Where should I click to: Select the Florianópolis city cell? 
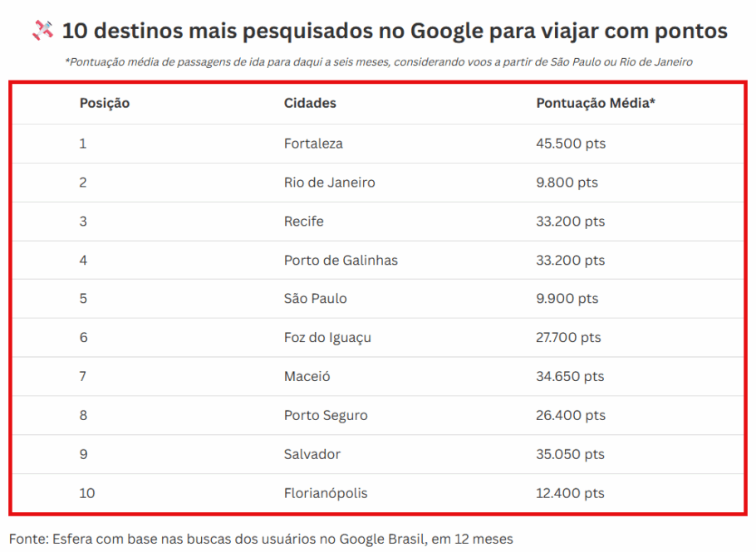click(x=325, y=494)
